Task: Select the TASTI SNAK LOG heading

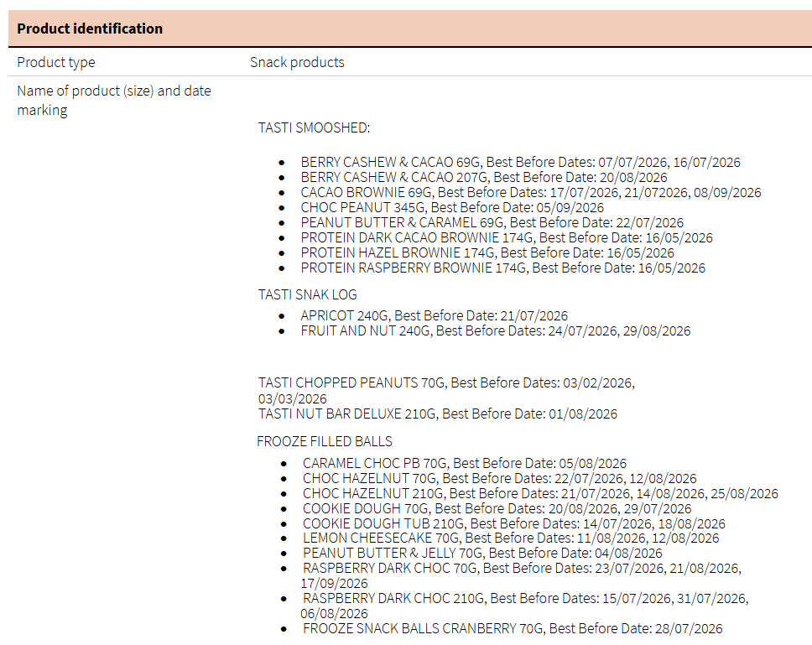Action: pyautogui.click(x=307, y=294)
